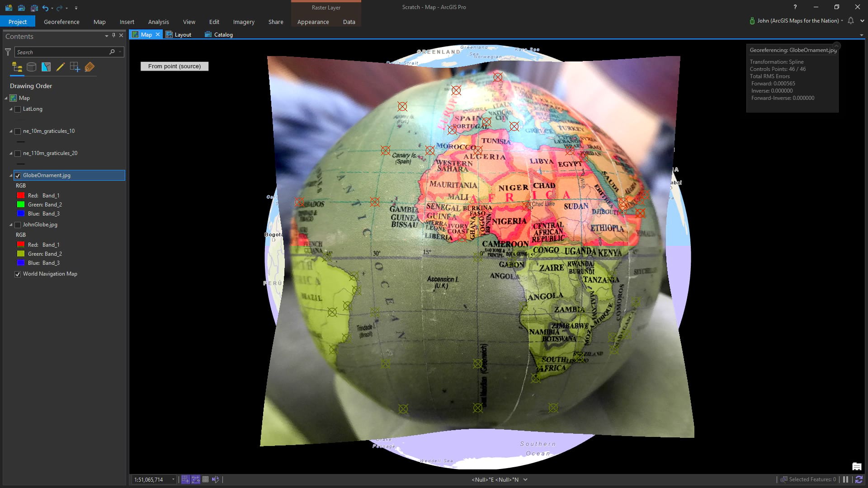Turn off World Navigation Map layer
This screenshot has width=868, height=488.
point(18,274)
